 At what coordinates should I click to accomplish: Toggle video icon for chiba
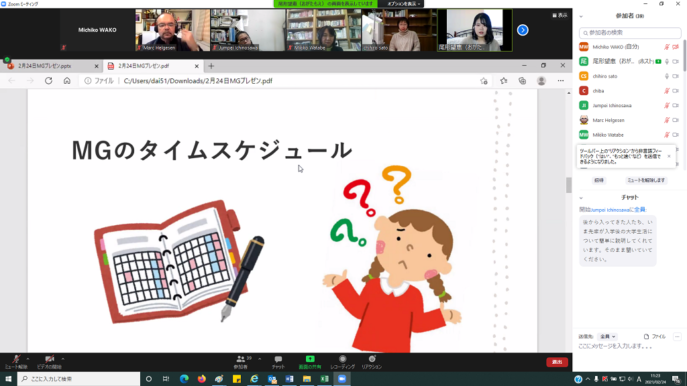tap(675, 91)
